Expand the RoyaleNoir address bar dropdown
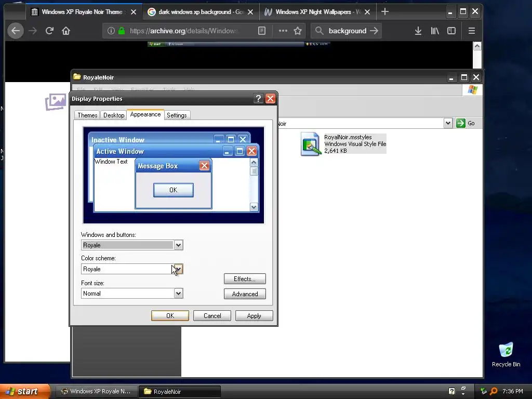This screenshot has height=399, width=532. click(448, 123)
